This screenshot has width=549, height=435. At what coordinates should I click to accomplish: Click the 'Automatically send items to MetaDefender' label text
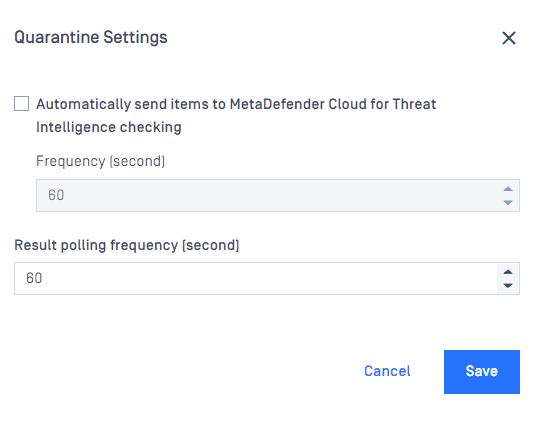(181, 104)
